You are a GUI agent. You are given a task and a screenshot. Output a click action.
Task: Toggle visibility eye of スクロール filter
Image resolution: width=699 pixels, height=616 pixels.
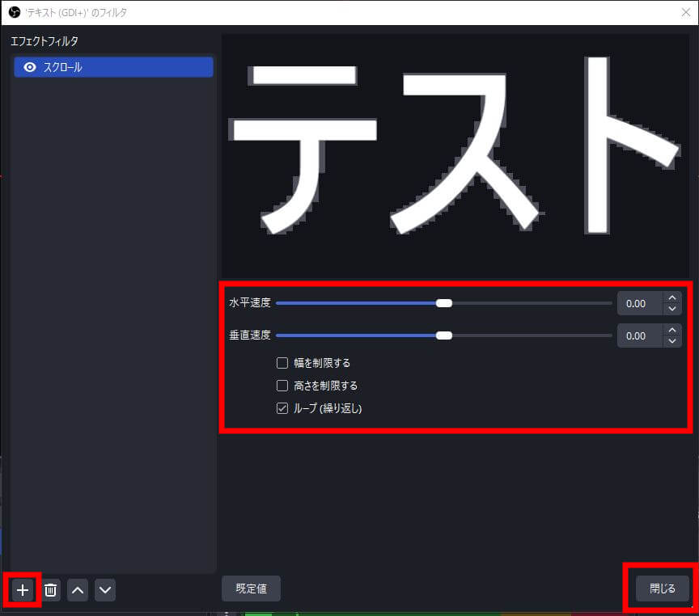click(x=29, y=67)
